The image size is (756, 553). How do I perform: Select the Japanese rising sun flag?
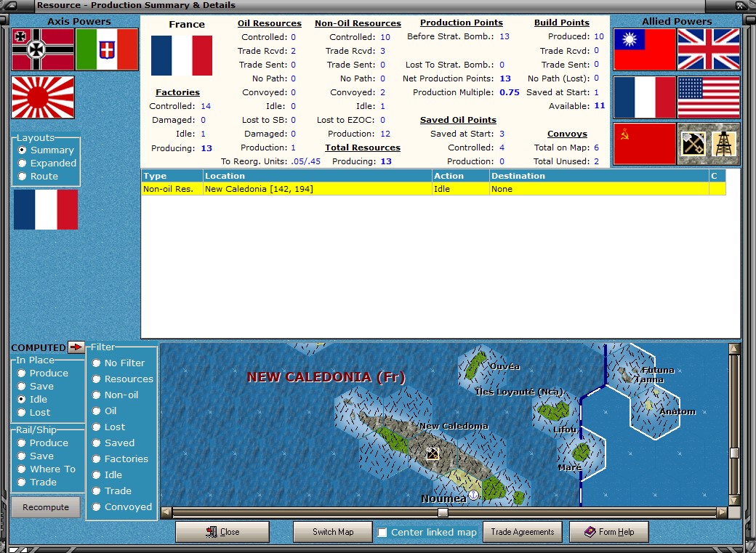pos(43,97)
